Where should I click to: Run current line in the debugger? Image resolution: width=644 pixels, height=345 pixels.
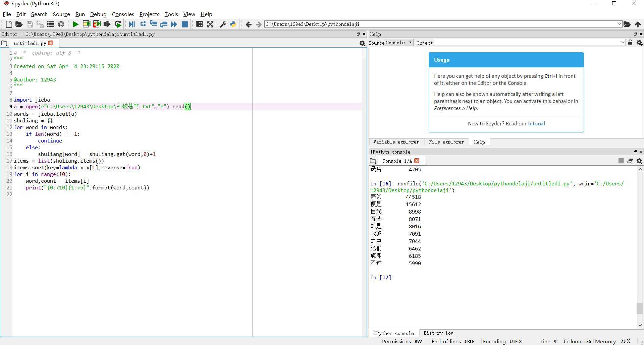pyautogui.click(x=143, y=24)
